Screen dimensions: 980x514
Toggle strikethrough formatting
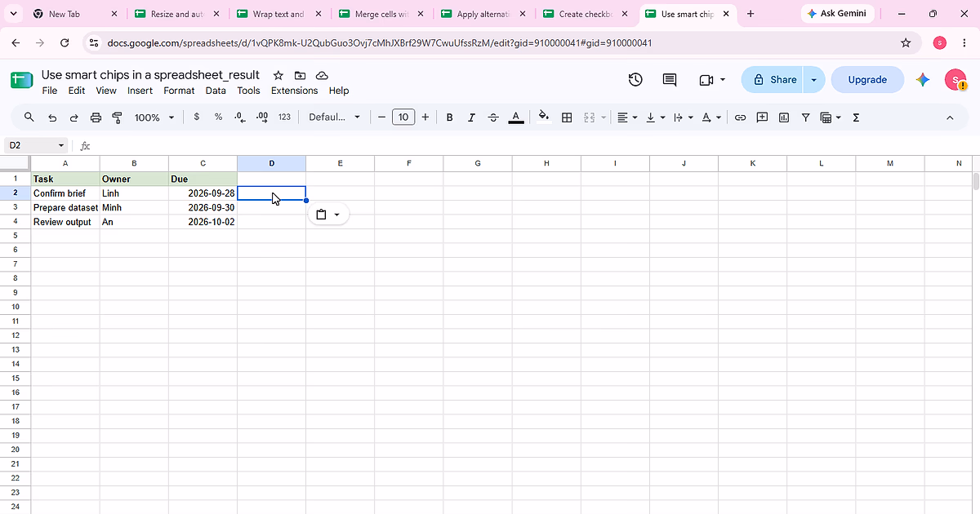click(493, 117)
